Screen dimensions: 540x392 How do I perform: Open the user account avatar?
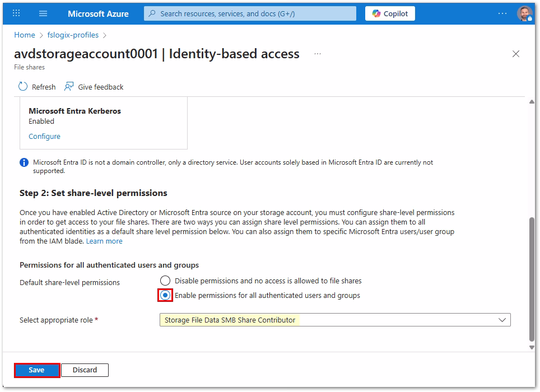(524, 13)
